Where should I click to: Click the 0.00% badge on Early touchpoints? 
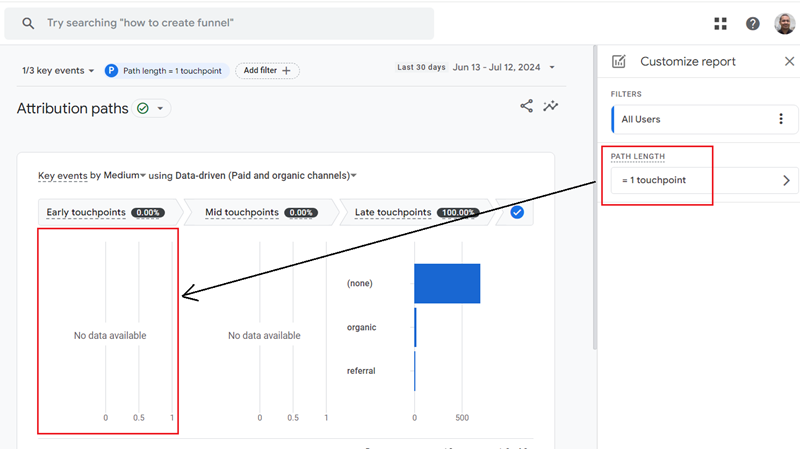coord(148,212)
